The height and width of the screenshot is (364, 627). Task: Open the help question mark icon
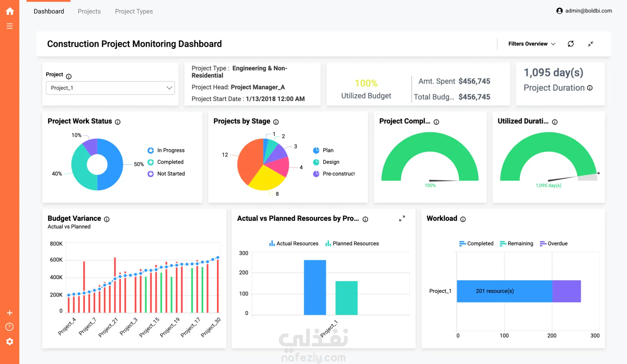[10, 327]
